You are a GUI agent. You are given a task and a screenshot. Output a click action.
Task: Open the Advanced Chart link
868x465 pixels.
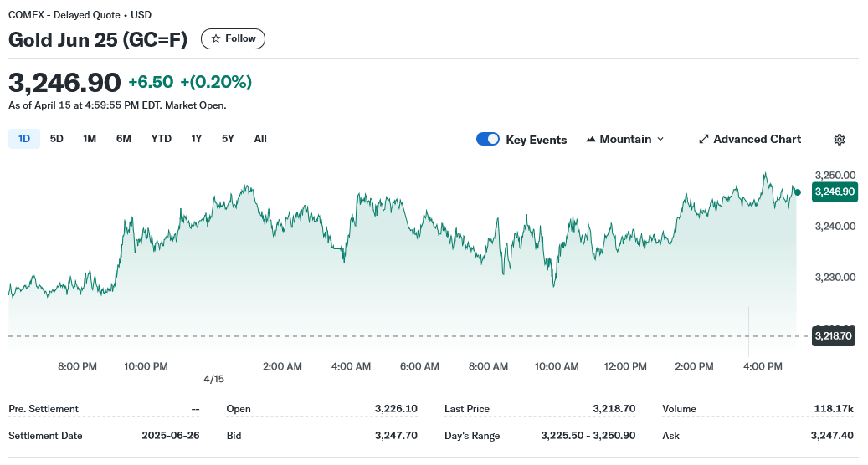pyautogui.click(x=750, y=140)
